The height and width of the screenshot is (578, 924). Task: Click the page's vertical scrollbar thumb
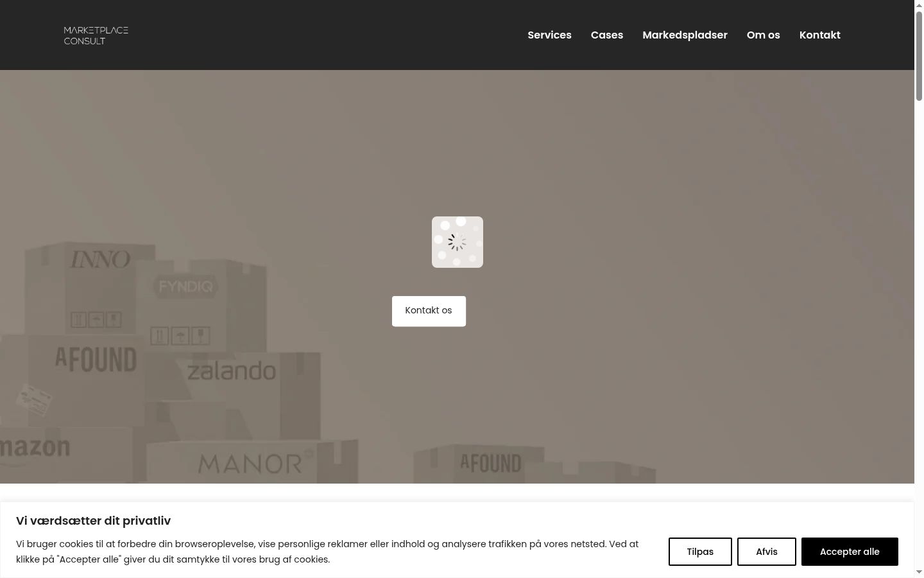pos(919,55)
